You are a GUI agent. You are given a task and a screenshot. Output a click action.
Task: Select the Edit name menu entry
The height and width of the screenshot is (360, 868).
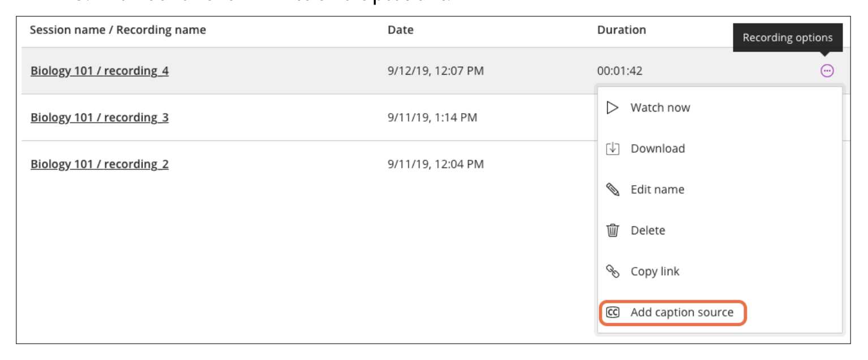pos(658,190)
